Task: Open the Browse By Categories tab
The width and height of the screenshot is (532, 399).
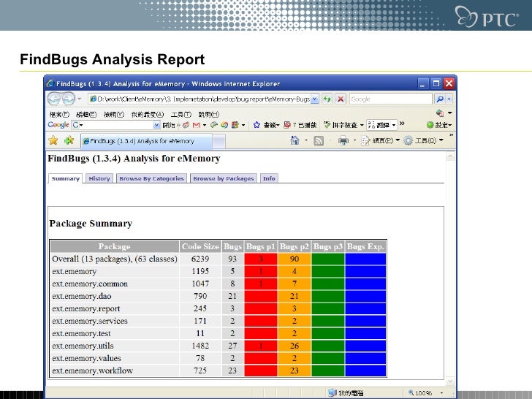Action: click(x=151, y=178)
